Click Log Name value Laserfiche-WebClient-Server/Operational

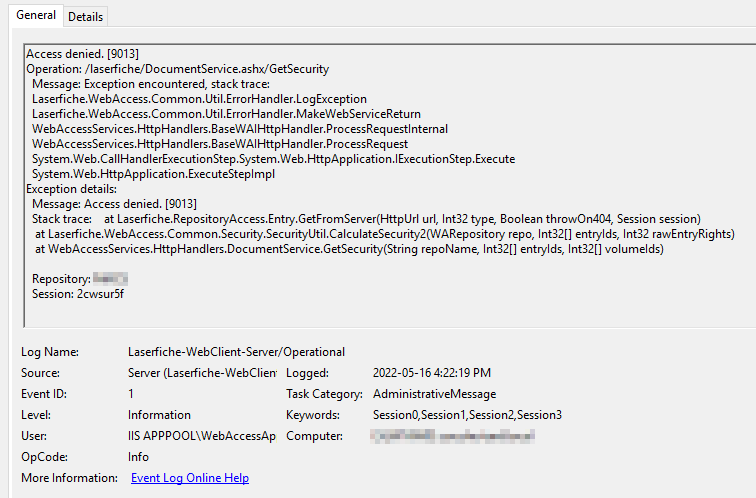pyautogui.click(x=236, y=352)
